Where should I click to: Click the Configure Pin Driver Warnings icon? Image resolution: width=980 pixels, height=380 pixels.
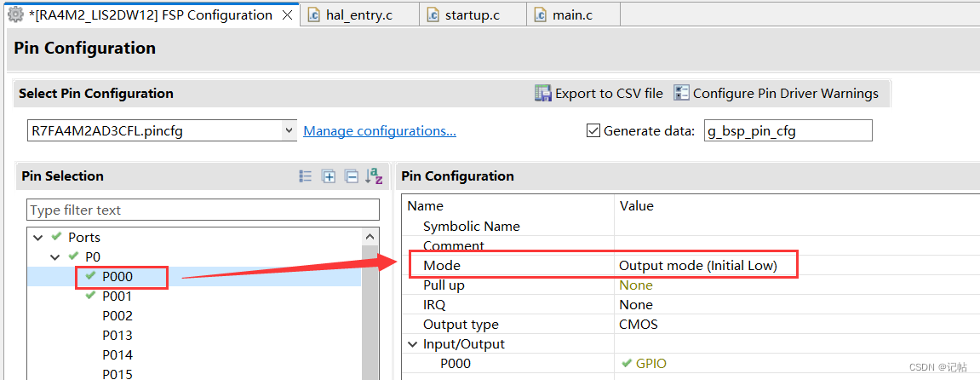tap(681, 94)
